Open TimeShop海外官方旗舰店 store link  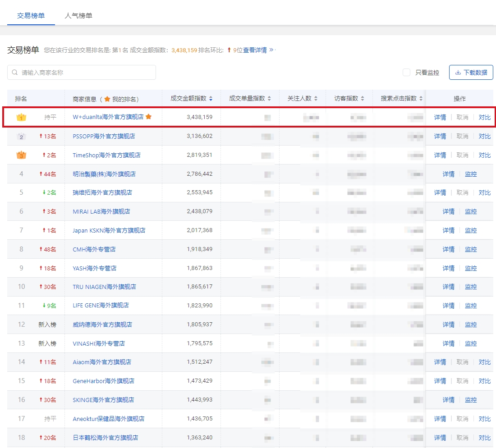(106, 155)
